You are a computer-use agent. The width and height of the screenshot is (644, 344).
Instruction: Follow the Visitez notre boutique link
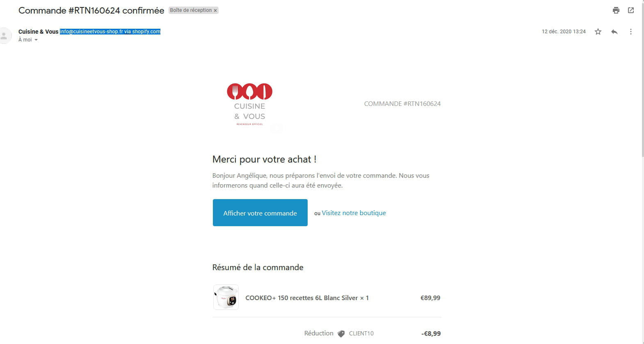click(354, 213)
